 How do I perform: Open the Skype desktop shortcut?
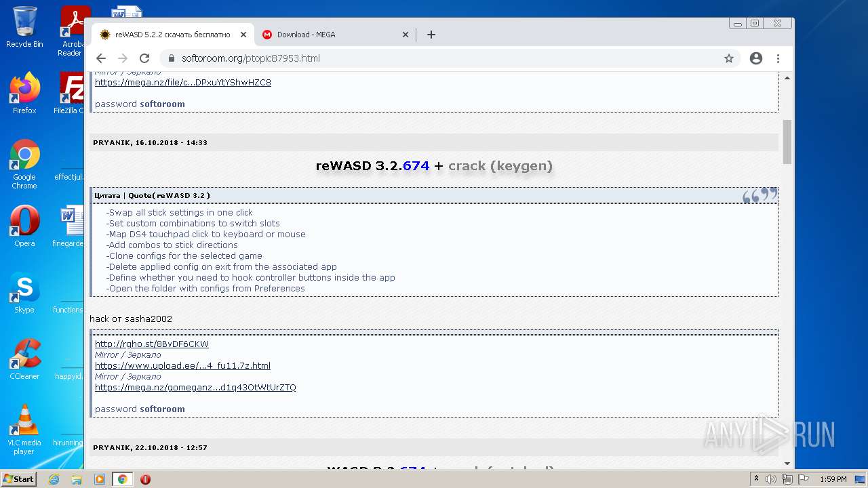pos(24,292)
